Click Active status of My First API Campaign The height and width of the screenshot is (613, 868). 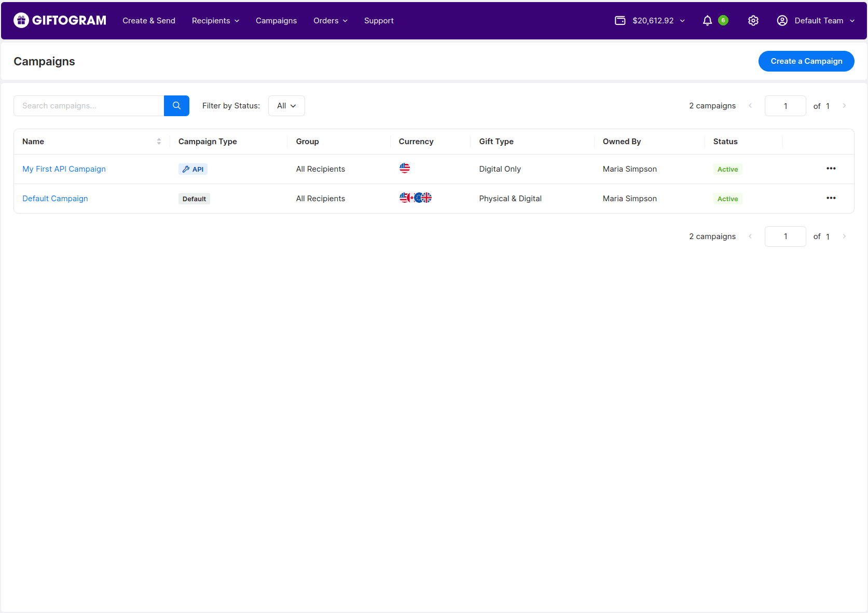(727, 169)
